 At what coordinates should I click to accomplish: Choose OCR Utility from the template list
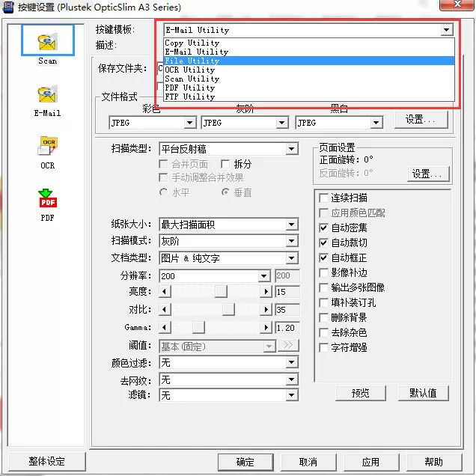tap(309, 70)
